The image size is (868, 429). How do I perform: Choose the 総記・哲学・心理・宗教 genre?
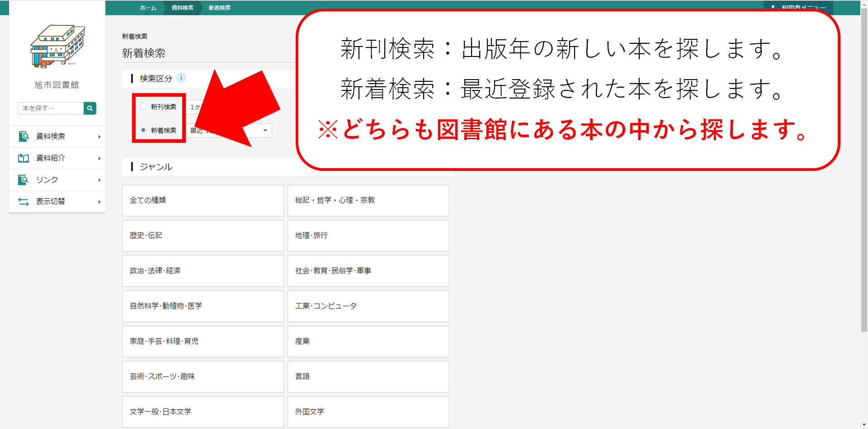(368, 200)
